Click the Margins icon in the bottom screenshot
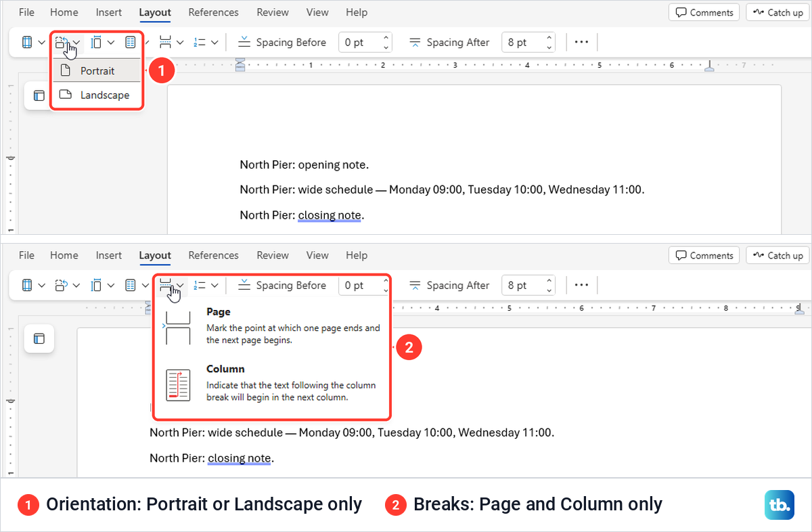 (27, 285)
